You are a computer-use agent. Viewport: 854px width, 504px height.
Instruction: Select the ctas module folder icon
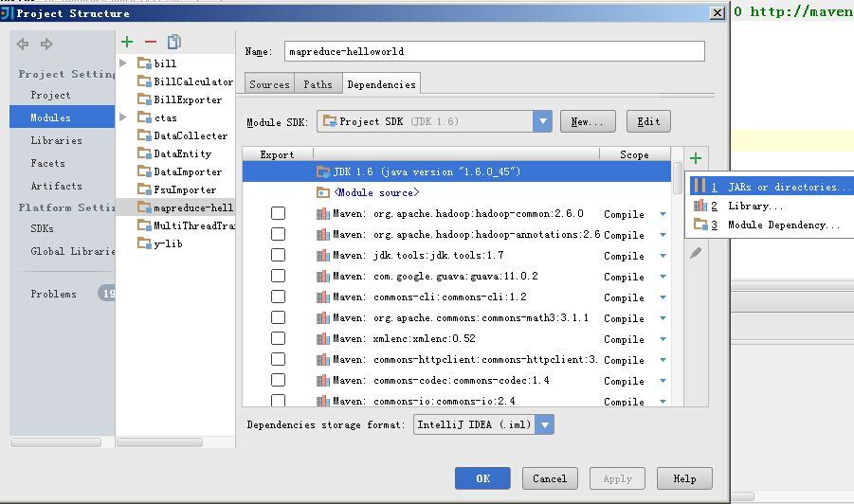(x=144, y=117)
